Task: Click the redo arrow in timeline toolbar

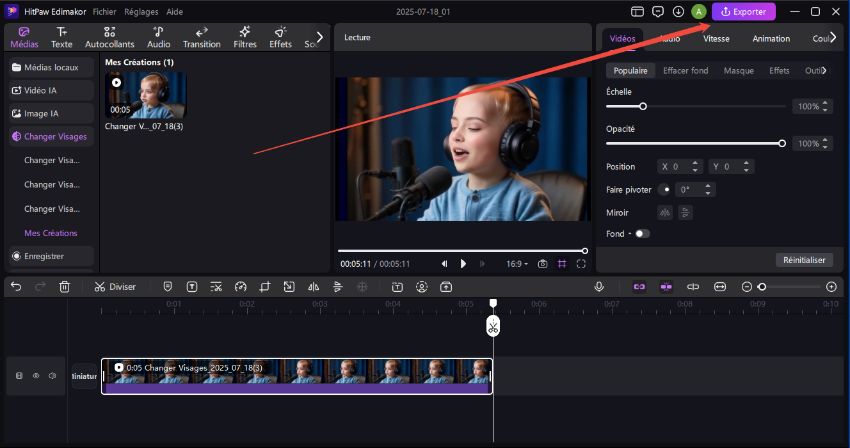Action: 40,286
